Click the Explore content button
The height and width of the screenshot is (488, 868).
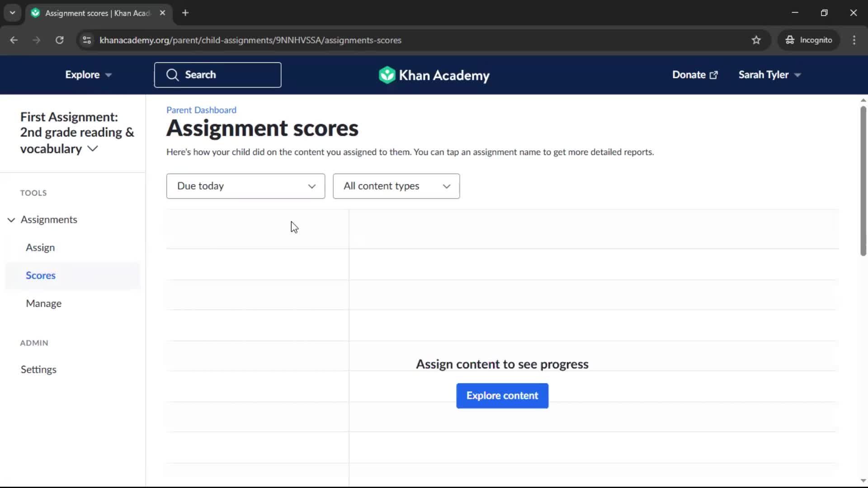click(x=502, y=396)
